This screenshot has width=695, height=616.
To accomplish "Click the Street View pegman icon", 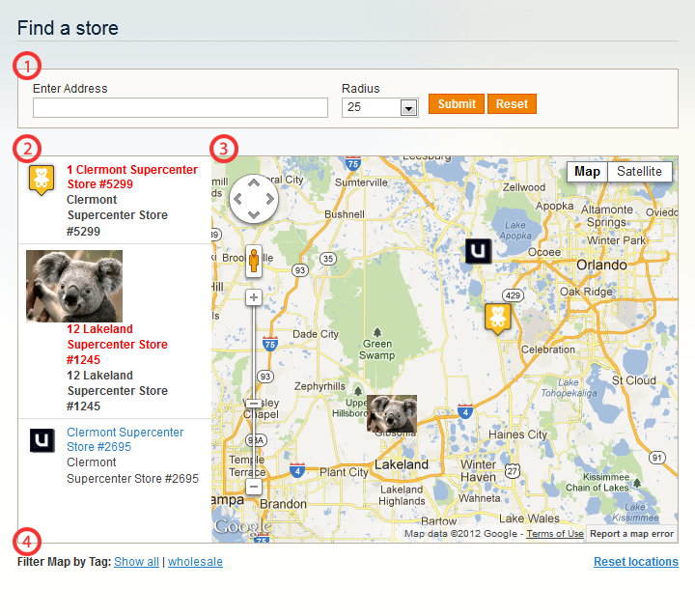I will (254, 261).
